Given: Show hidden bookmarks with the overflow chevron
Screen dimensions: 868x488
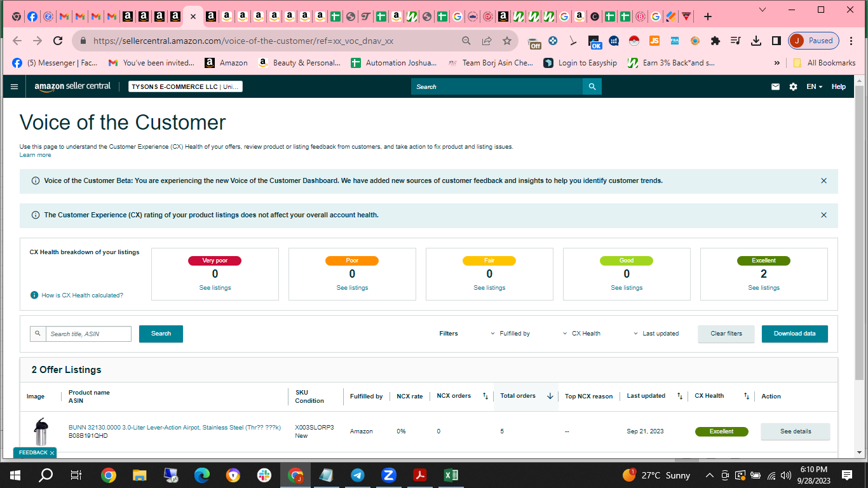Looking at the screenshot, I should click(x=776, y=63).
